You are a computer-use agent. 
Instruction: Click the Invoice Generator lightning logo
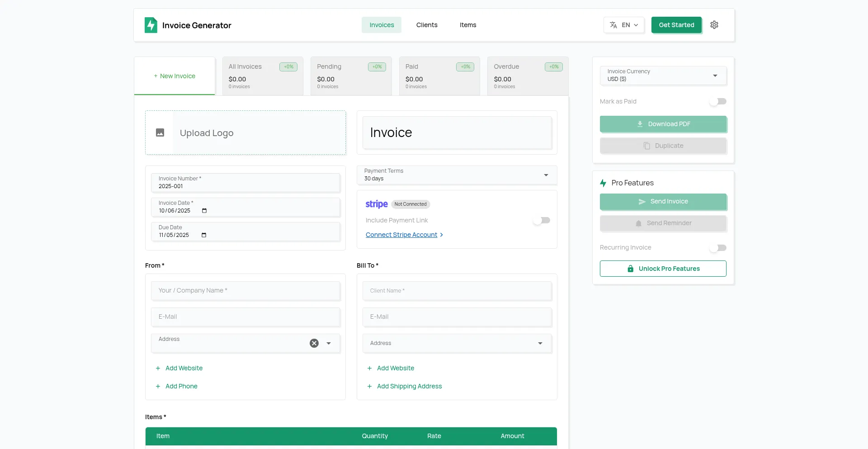tap(151, 25)
